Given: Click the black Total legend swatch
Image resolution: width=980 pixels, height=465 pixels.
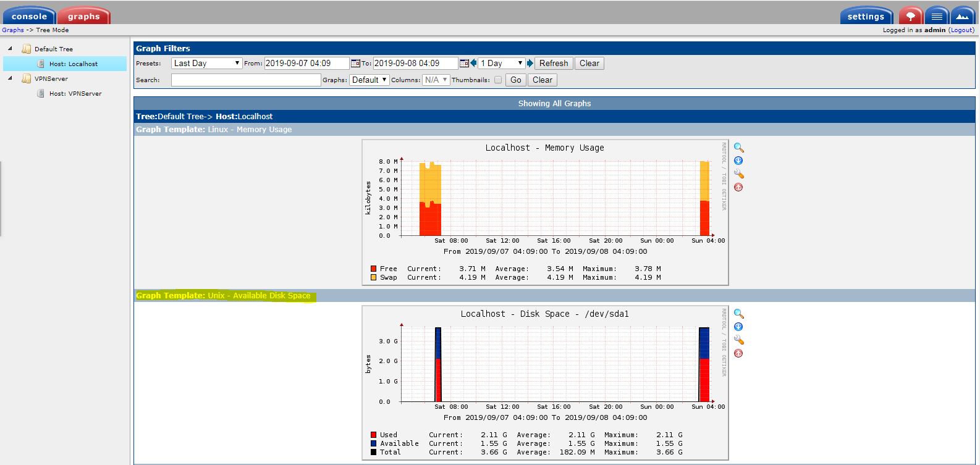Looking at the screenshot, I should tap(373, 452).
